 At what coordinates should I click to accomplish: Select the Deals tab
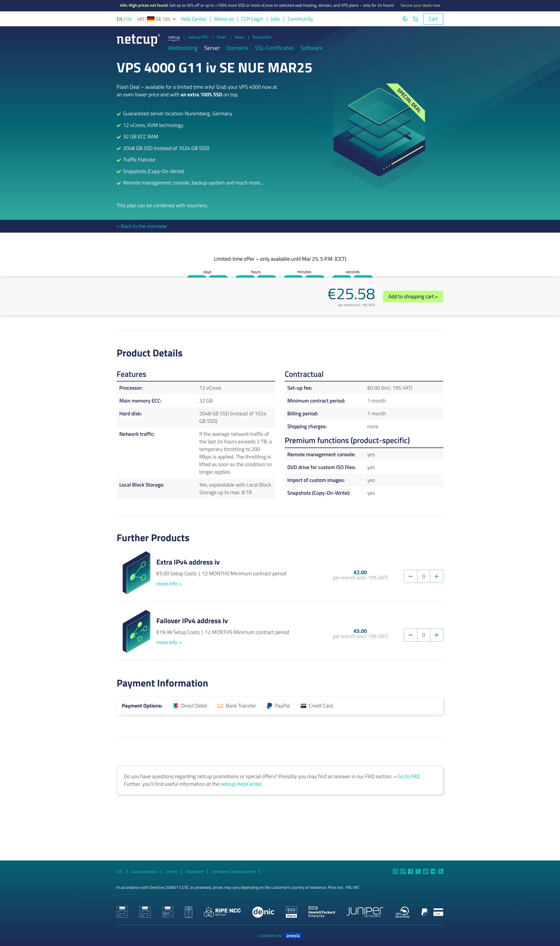[221, 37]
